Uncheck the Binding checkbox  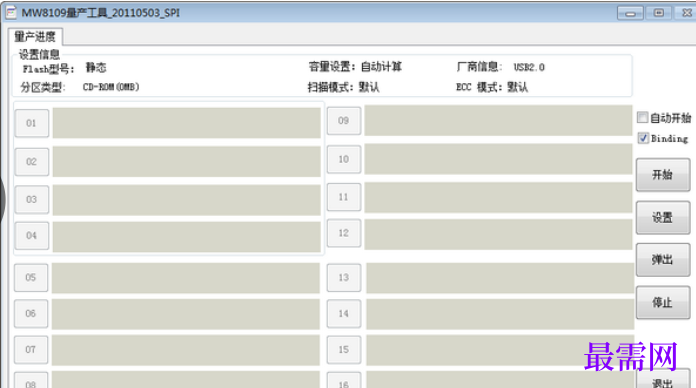pos(643,138)
